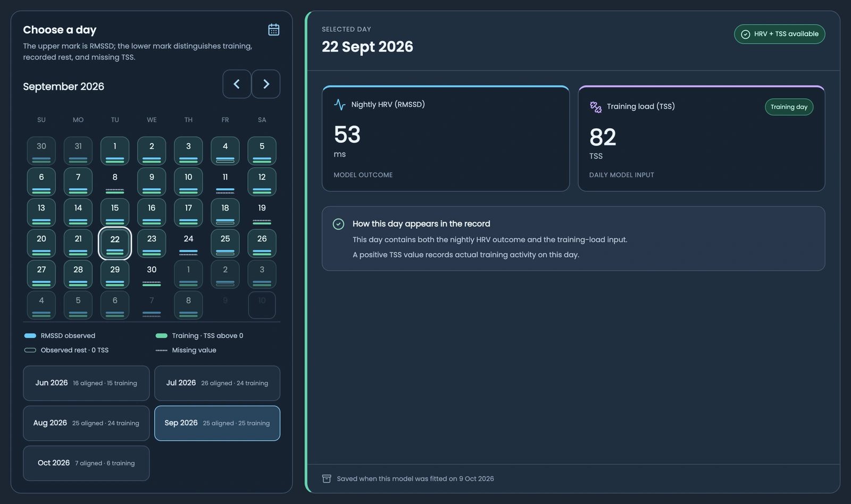Click the Nightly HRV value 53
Viewport: 851px width, 504px height.
(347, 135)
